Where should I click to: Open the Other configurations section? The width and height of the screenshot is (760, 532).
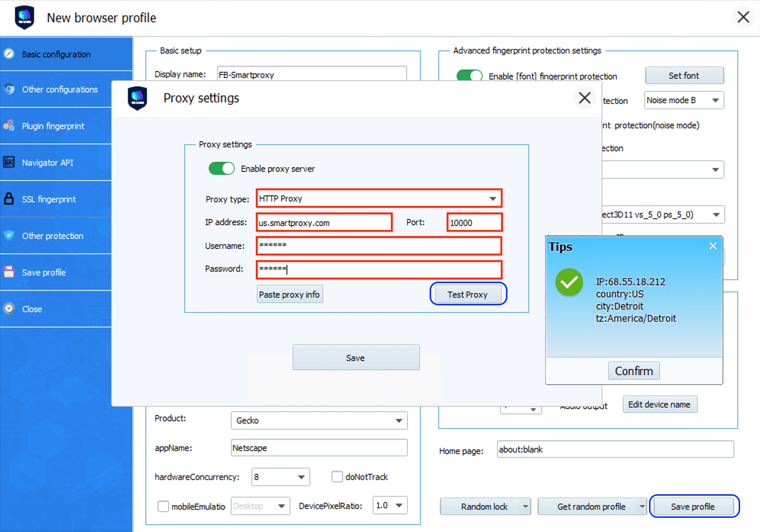coord(56,89)
